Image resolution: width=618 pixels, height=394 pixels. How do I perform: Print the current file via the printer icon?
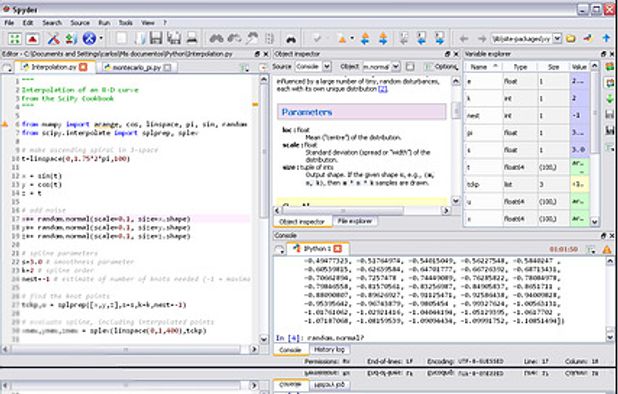192,38
